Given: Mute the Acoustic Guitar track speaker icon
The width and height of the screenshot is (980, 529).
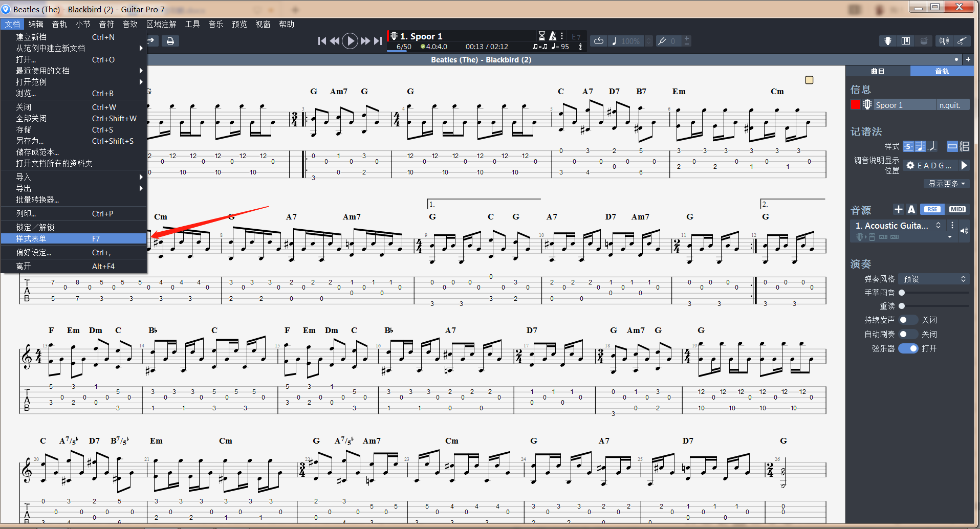Looking at the screenshot, I should [x=965, y=230].
